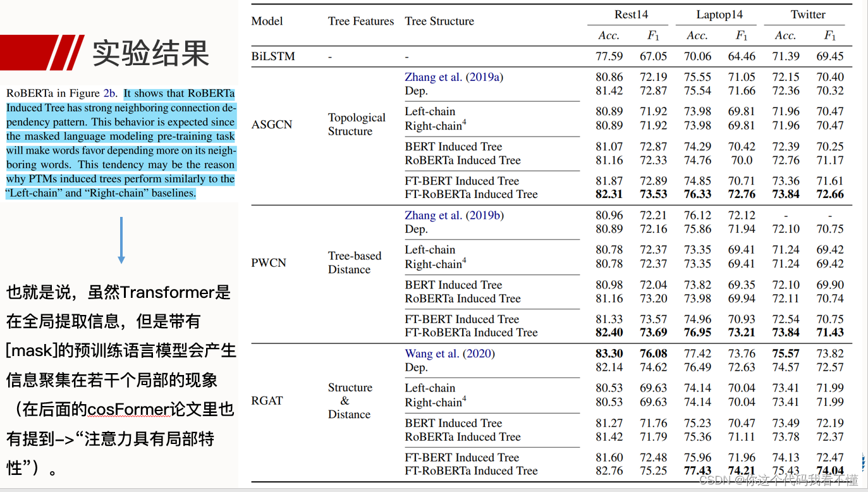Image resolution: width=868 pixels, height=492 pixels.
Task: Open the Zhang et al. (2019b) citation
Action: 454,216
